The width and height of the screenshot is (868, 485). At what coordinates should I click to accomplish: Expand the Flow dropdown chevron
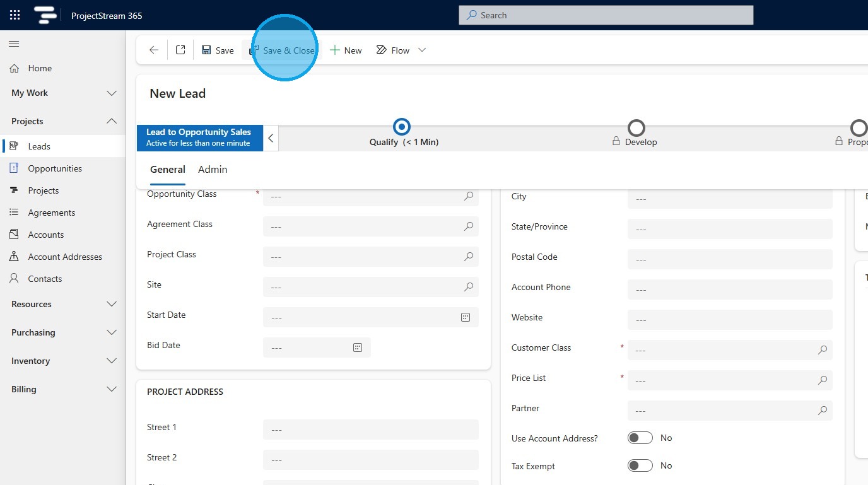click(x=422, y=50)
